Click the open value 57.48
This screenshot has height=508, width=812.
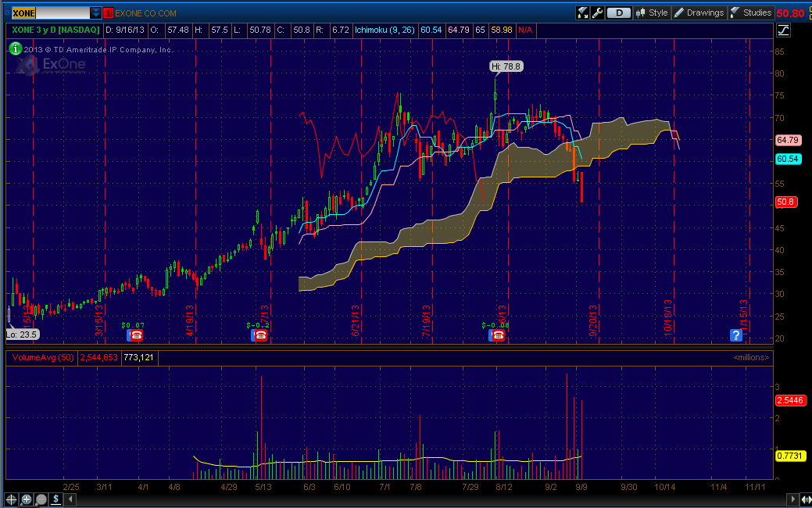[177, 30]
